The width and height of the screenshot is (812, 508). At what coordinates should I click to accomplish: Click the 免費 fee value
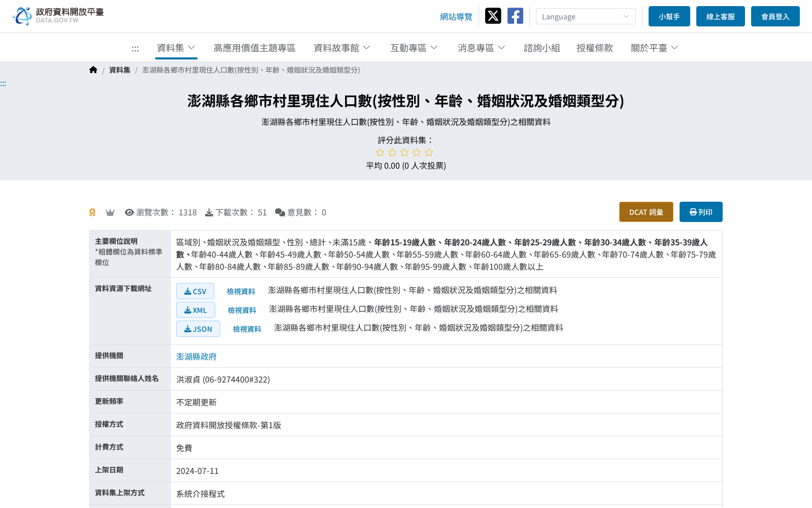(x=184, y=448)
